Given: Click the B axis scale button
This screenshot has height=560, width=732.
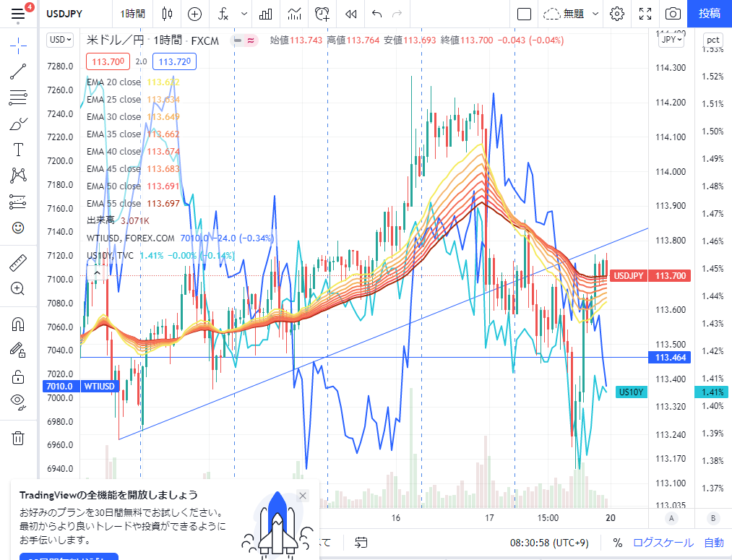Looking at the screenshot, I should pyautogui.click(x=713, y=518).
